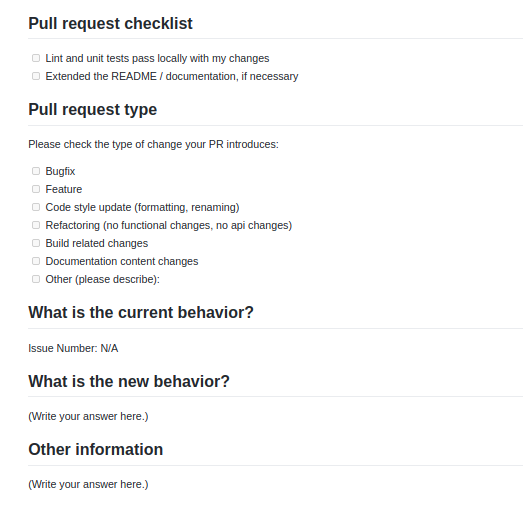Screen dimensions: 523x510
Task: Click the 'Other (please describe):' label text
Action: click(x=103, y=280)
